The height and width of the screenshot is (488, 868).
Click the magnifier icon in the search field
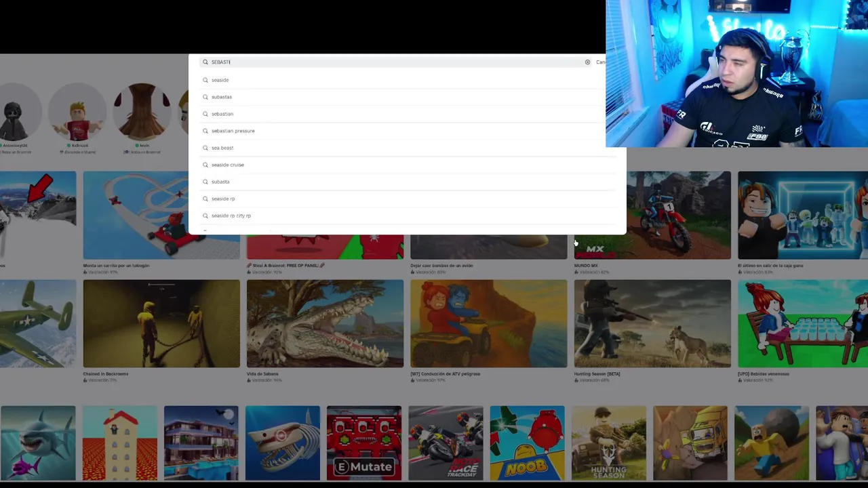click(205, 62)
